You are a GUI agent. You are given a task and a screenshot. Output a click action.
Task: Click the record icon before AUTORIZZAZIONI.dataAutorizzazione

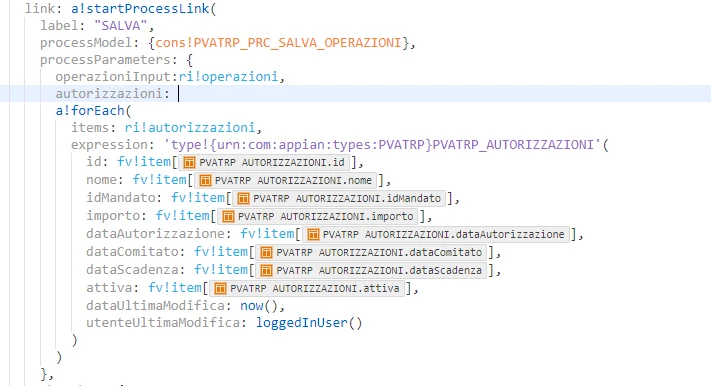pos(312,235)
